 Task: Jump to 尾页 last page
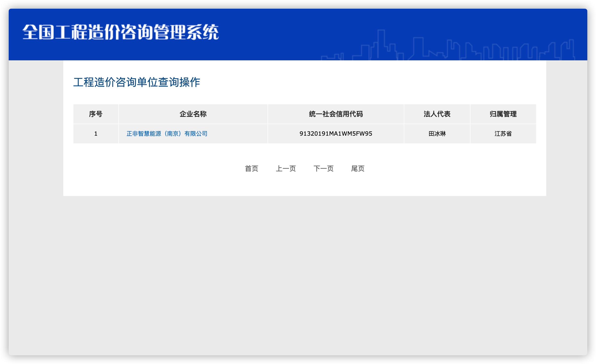point(358,168)
